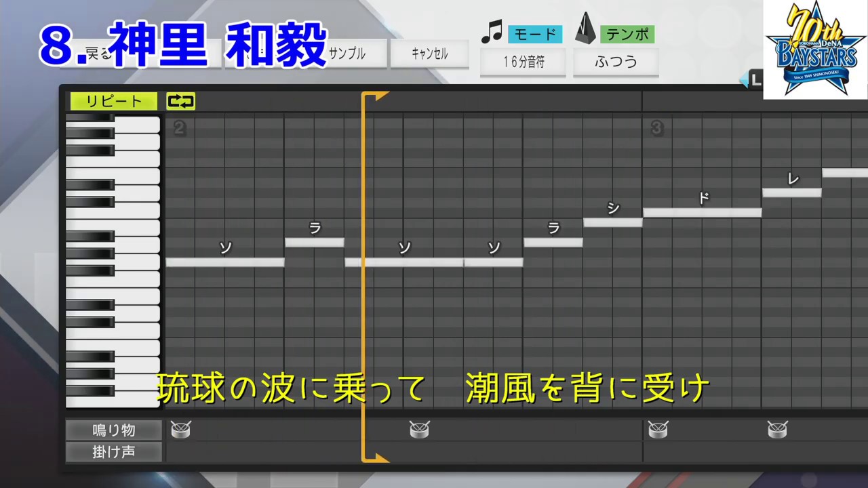This screenshot has height=488, width=868.
Task: Select the first ラ note block
Action: tap(315, 242)
